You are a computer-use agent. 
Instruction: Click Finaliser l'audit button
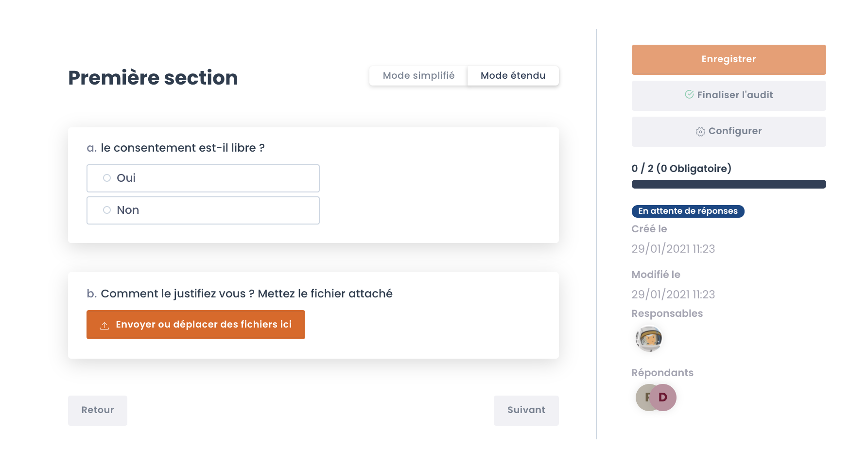click(x=729, y=96)
